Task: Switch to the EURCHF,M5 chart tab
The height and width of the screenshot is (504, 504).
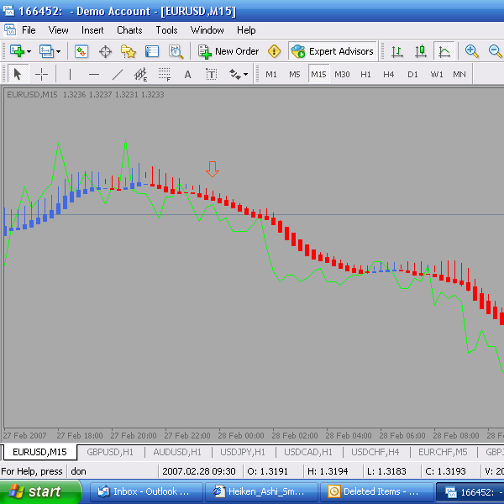Action: coord(443,452)
